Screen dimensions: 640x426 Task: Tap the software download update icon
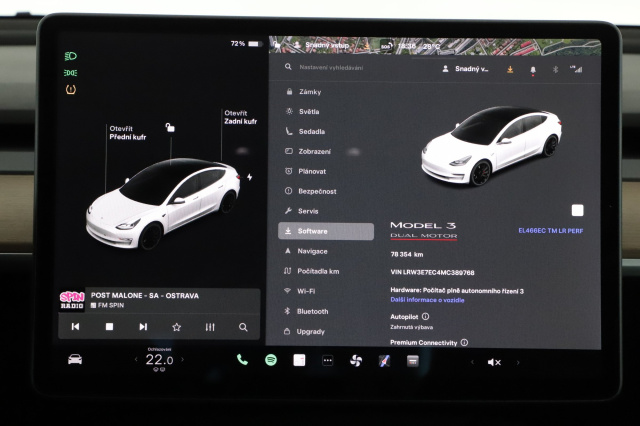[x=509, y=69]
